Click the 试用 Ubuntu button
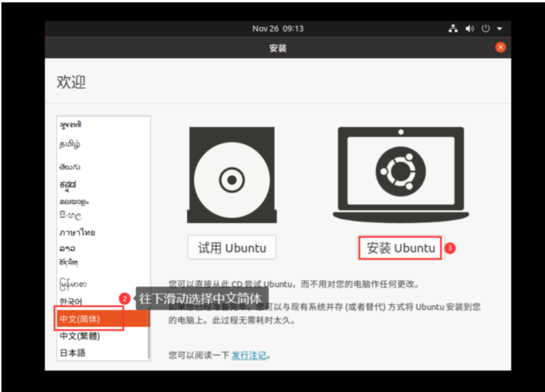The width and height of the screenshot is (545, 392). pyautogui.click(x=232, y=248)
